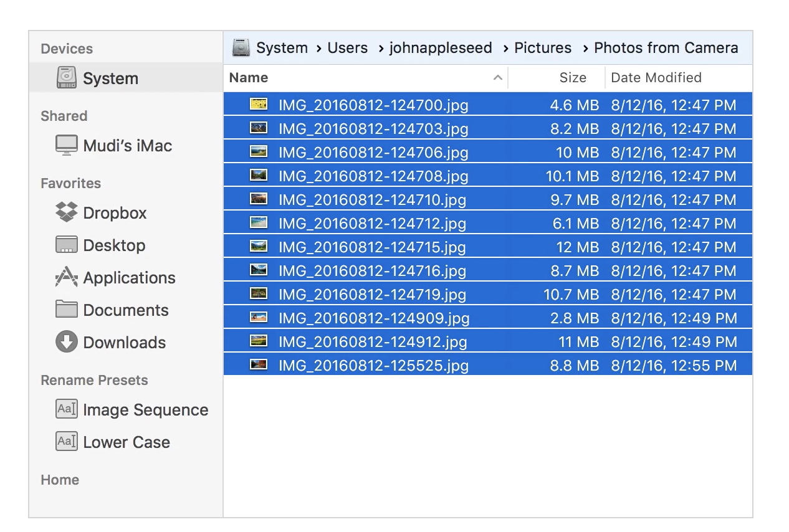Open the Dropbox icon in Favorites

[67, 212]
